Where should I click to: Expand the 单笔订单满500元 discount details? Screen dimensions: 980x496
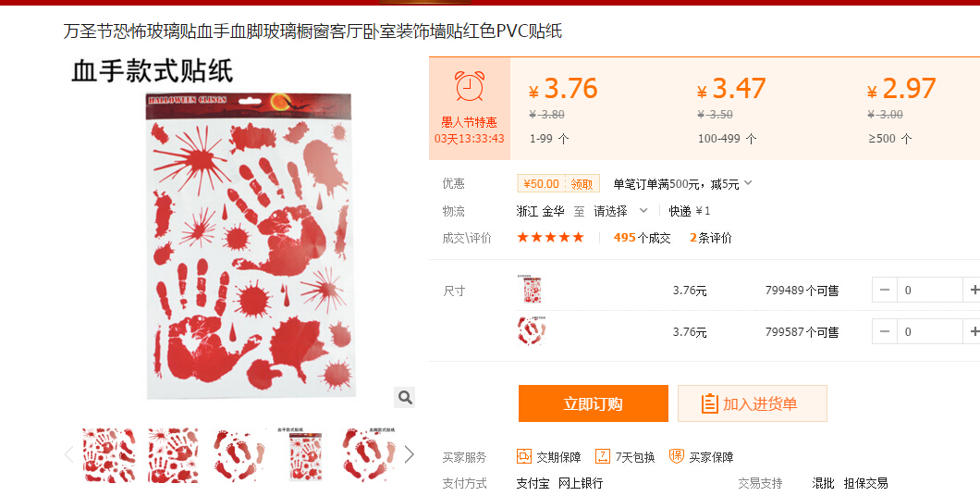pos(748,183)
